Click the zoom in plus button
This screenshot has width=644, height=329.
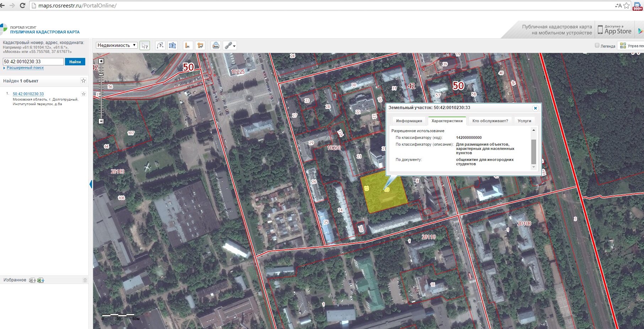point(101,61)
